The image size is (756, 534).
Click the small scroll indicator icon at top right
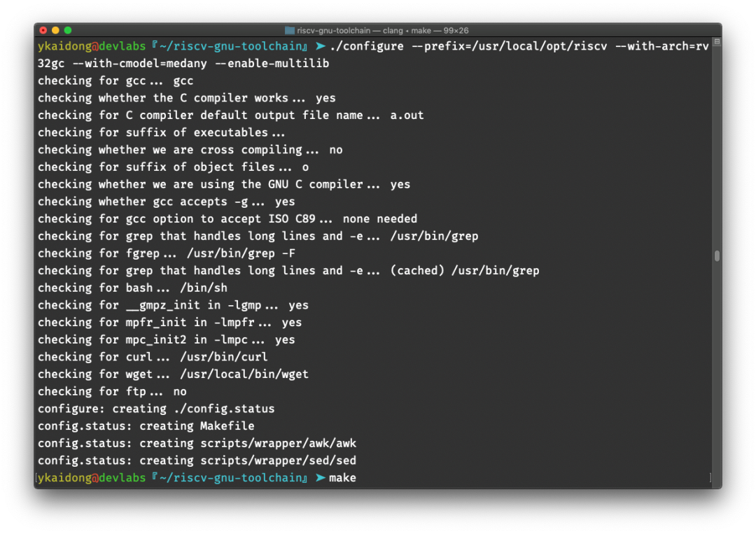[x=717, y=42]
